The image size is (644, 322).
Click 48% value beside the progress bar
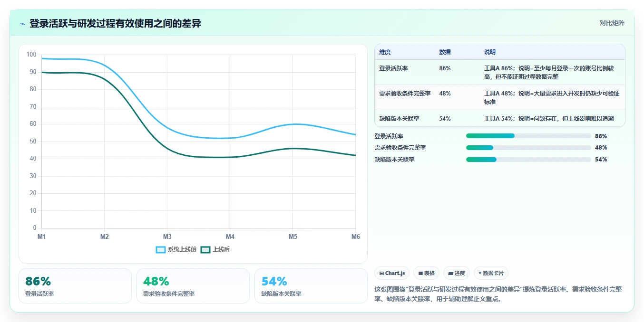click(x=601, y=148)
